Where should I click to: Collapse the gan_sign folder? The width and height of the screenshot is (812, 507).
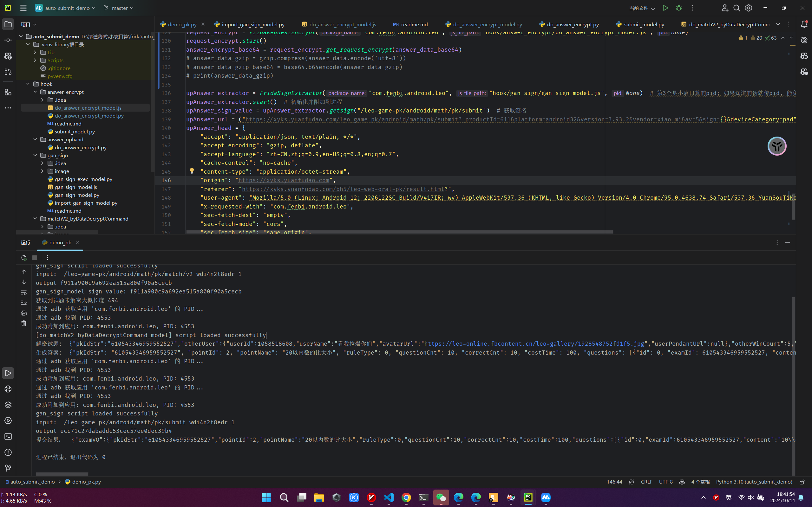35,155
